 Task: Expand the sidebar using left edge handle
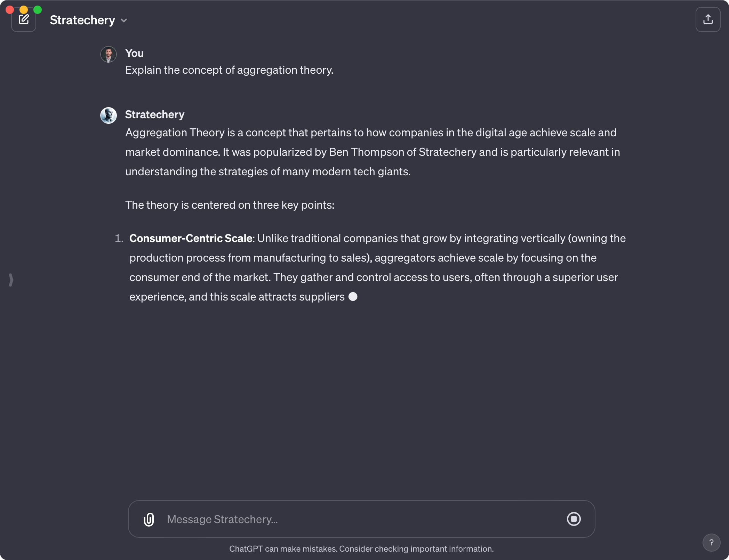tap(11, 280)
